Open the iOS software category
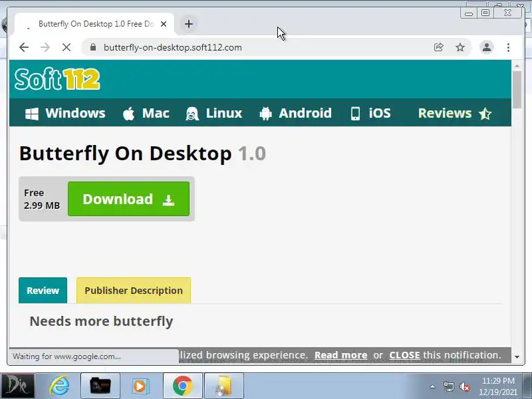Viewport: 532px width, 399px height. point(370,113)
